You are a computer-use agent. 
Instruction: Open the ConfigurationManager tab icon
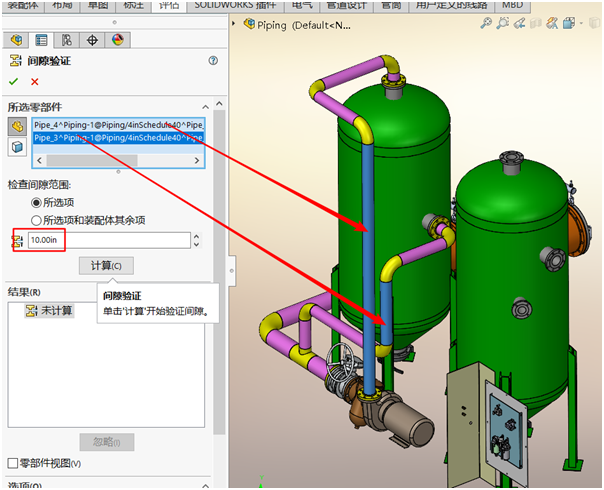67,40
